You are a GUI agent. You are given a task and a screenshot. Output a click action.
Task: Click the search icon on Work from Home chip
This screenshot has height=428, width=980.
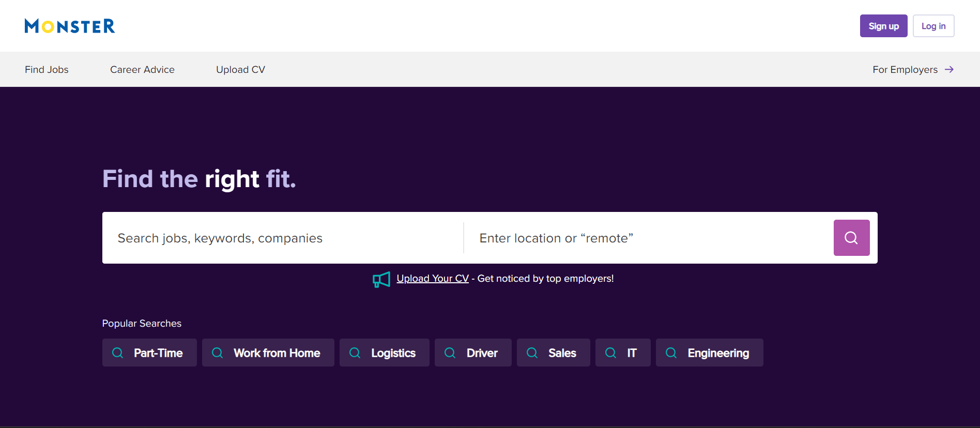coord(218,353)
